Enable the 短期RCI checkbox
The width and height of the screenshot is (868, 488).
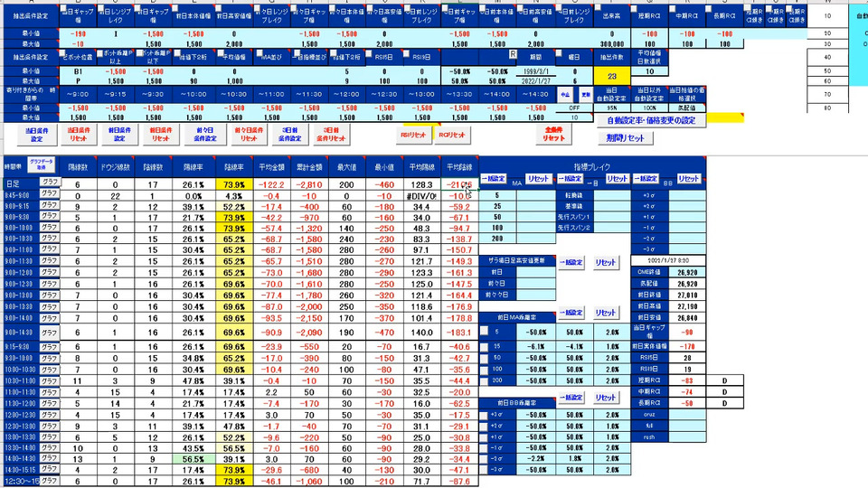click(635, 9)
